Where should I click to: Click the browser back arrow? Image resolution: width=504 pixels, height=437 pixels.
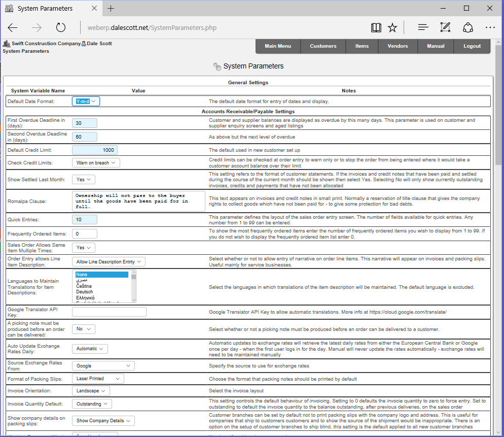[x=13, y=28]
